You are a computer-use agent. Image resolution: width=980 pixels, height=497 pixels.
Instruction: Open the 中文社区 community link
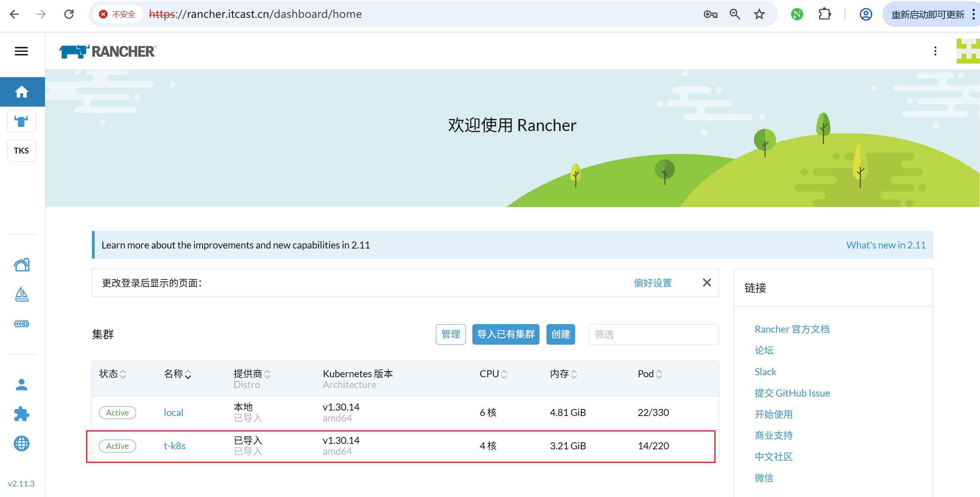pos(773,457)
